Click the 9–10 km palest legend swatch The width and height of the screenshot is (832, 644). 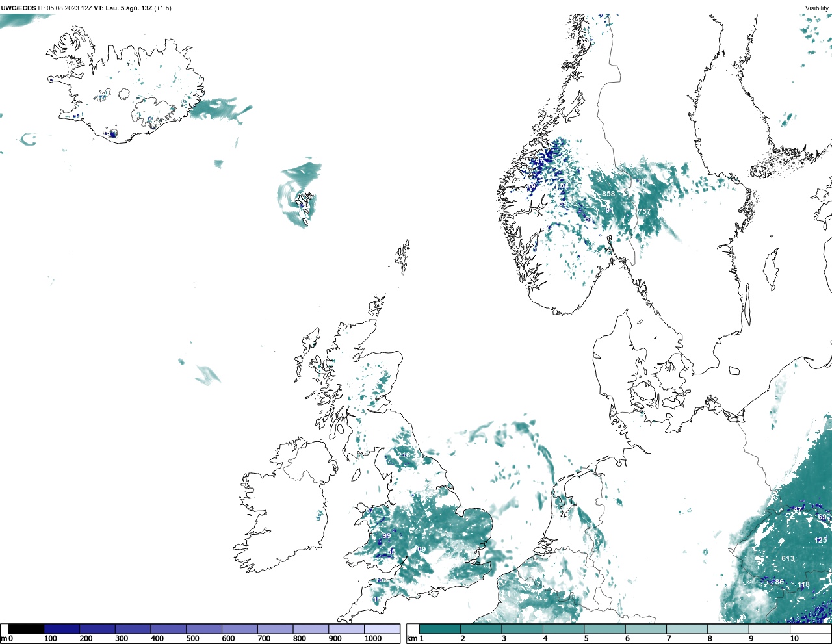point(769,628)
